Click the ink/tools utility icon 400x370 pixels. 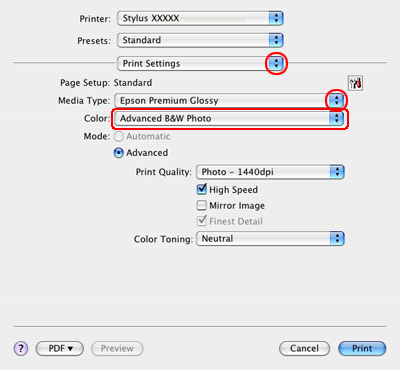pyautogui.click(x=356, y=83)
